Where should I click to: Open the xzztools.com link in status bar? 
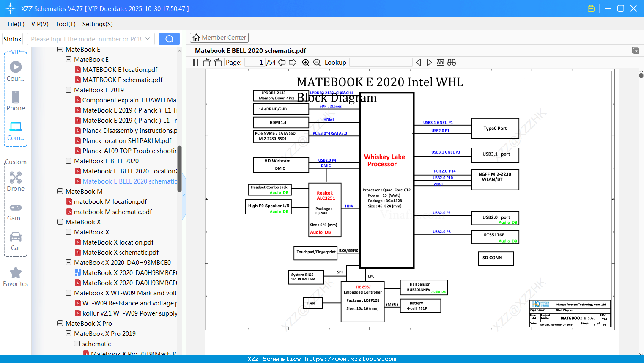click(350, 359)
